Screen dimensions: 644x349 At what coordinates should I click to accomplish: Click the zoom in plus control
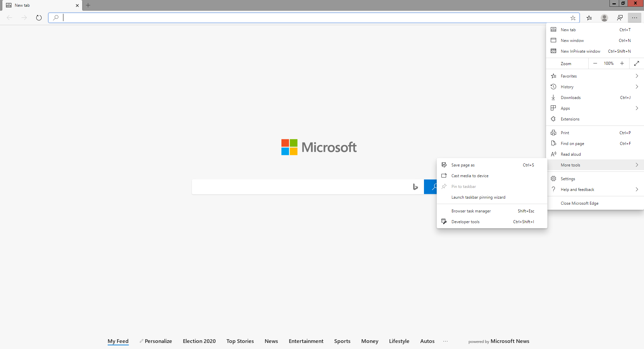point(622,63)
